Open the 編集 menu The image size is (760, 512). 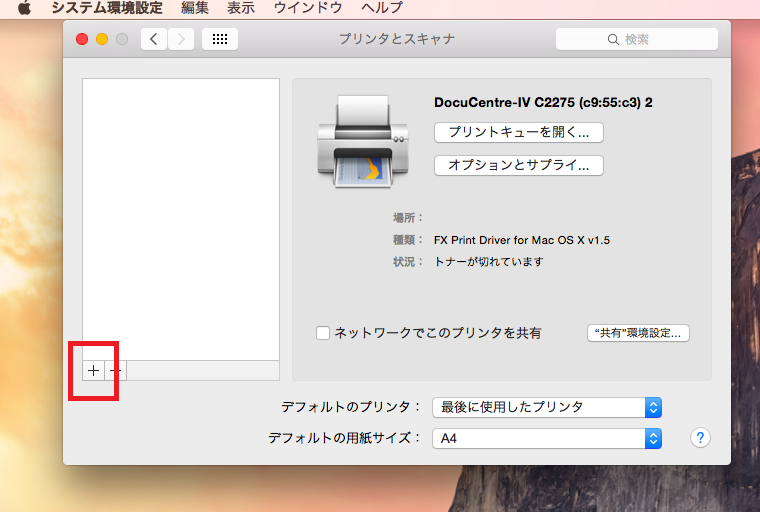[195, 8]
